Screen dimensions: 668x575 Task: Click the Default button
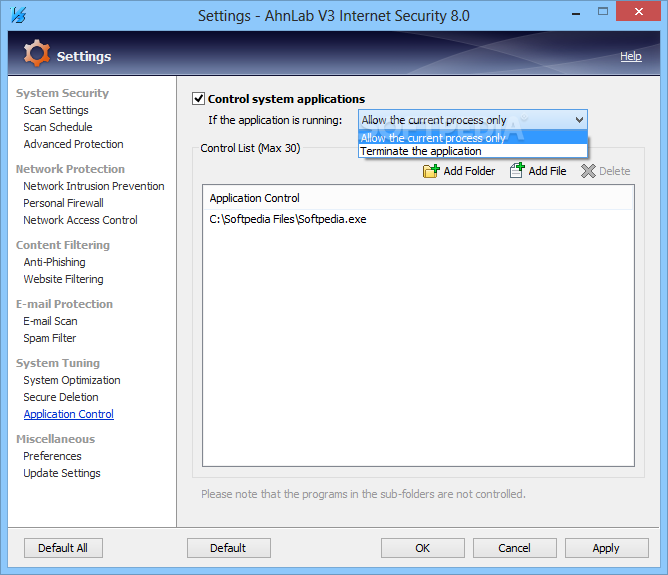pyautogui.click(x=228, y=548)
